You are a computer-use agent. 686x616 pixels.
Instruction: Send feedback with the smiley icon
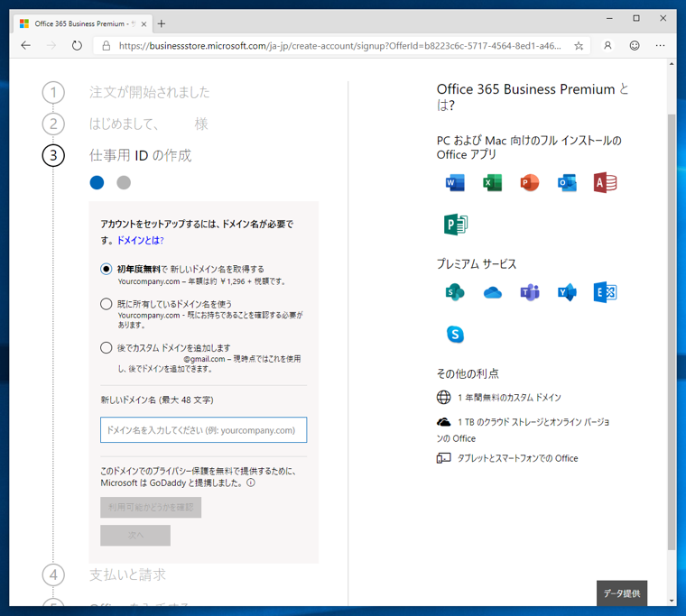click(x=635, y=45)
